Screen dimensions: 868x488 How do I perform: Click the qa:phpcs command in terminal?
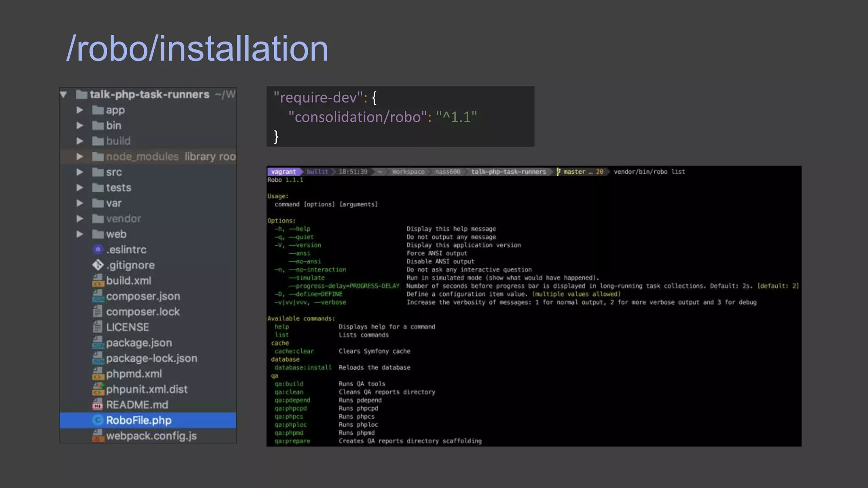[289, 416]
